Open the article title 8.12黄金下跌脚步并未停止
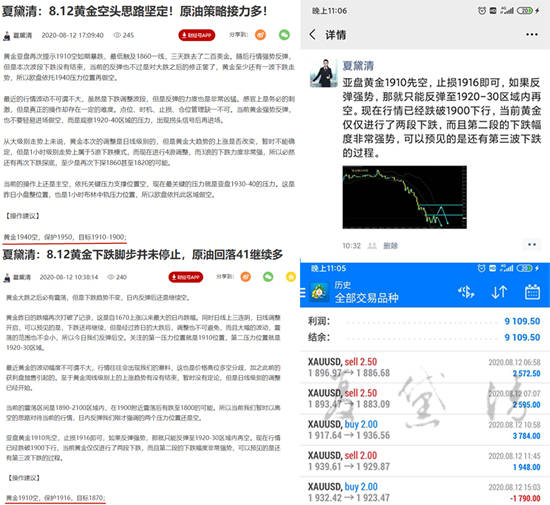 coord(143,254)
